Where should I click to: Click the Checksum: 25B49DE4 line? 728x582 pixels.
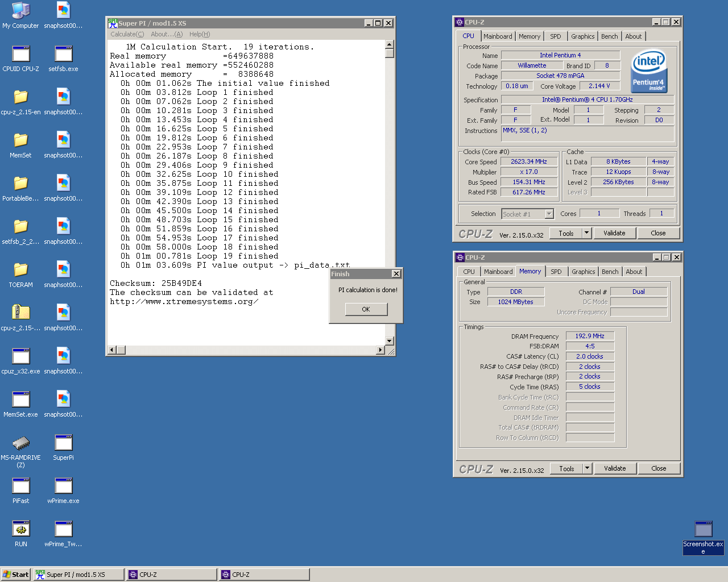[x=156, y=283]
